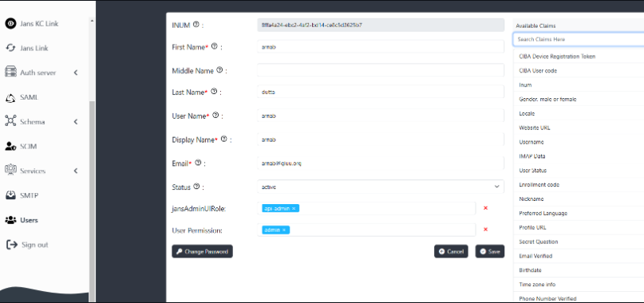
Task: Open the Status dropdown
Action: (381, 187)
